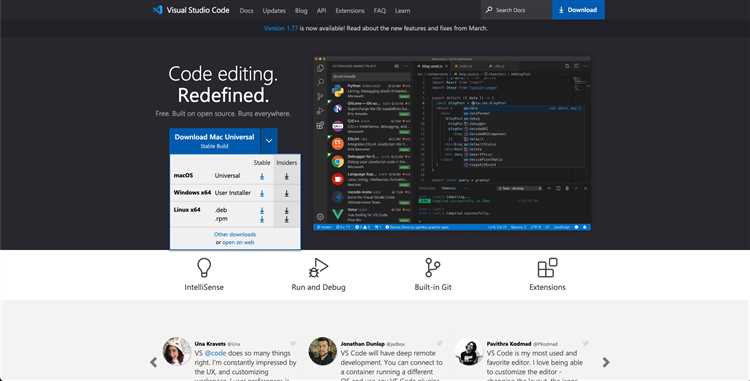Click the VS Code editor screenshot image

coord(452,143)
